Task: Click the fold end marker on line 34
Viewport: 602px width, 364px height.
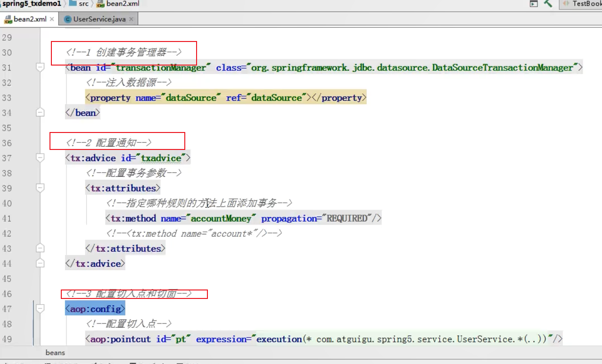Action: pos(40,113)
